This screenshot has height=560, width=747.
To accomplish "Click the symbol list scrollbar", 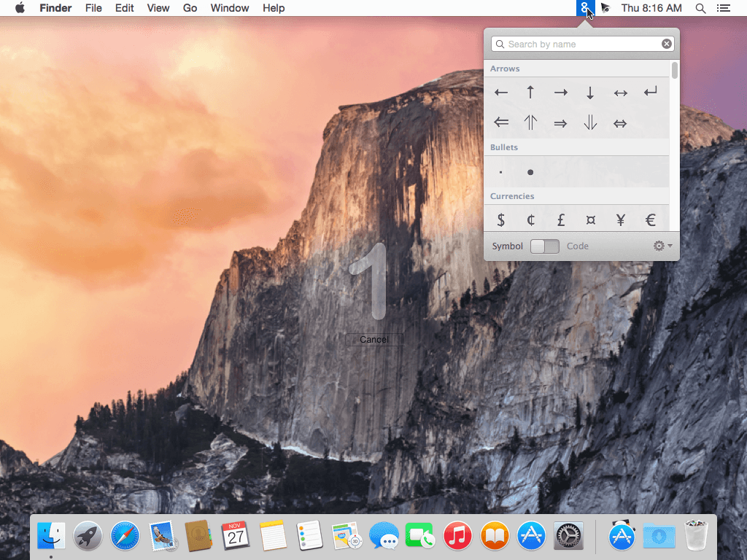I will [675, 145].
